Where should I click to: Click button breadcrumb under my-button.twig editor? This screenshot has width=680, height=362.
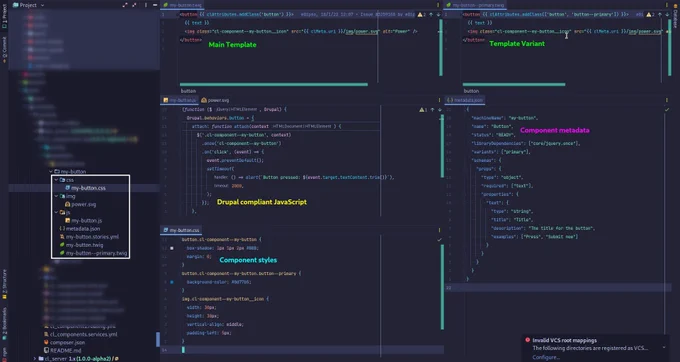pos(188,91)
